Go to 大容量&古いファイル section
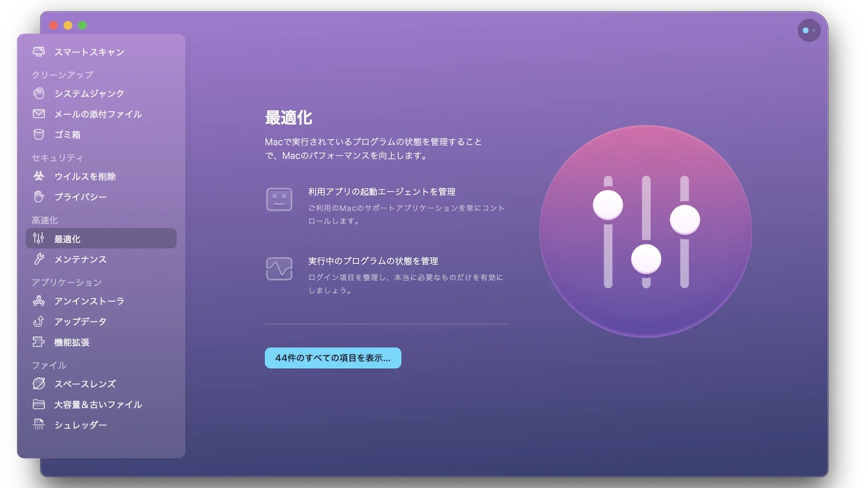868x488 pixels. pos(97,405)
